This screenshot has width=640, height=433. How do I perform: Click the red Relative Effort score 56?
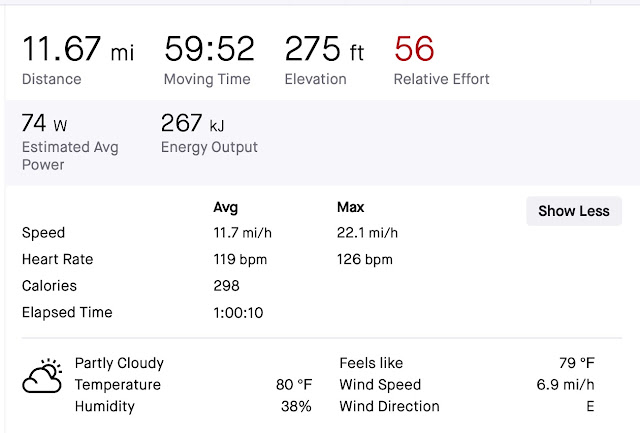(414, 49)
